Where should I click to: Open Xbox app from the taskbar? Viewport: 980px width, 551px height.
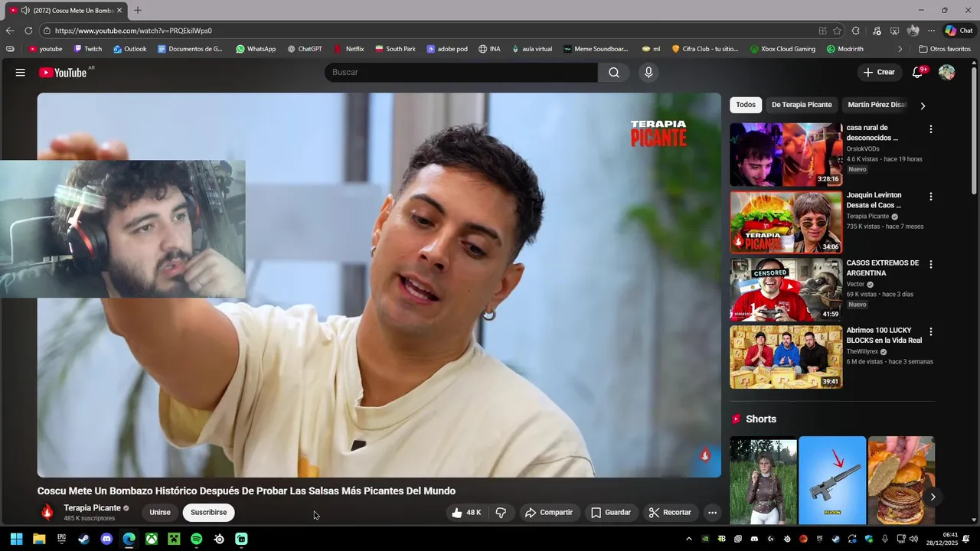click(152, 539)
